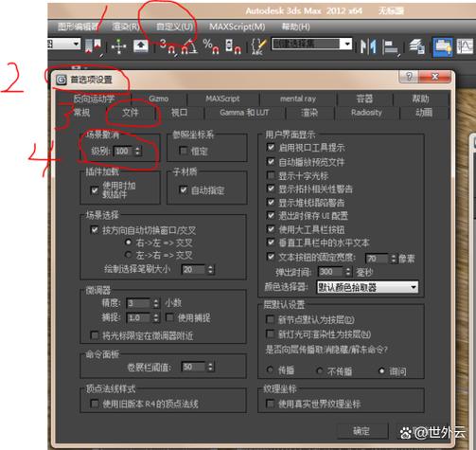Toggle 自动指定 under 子材质
This screenshot has width=476, height=450.
[183, 189]
